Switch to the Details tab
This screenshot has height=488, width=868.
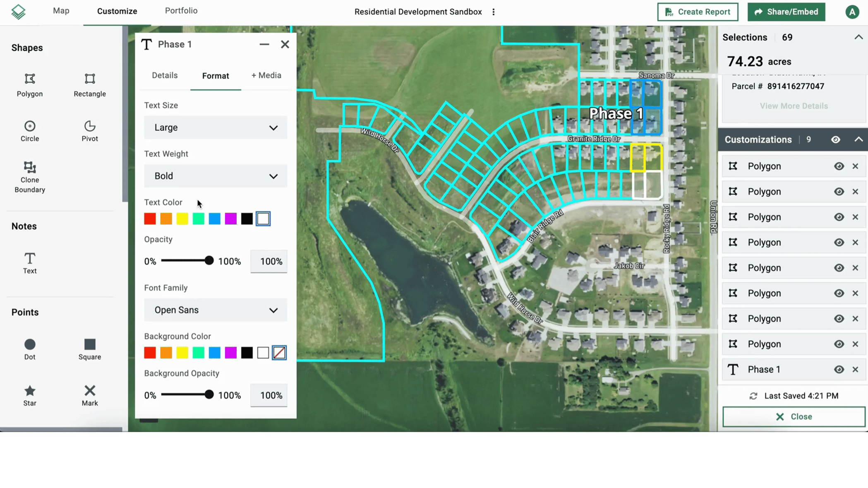(x=164, y=75)
